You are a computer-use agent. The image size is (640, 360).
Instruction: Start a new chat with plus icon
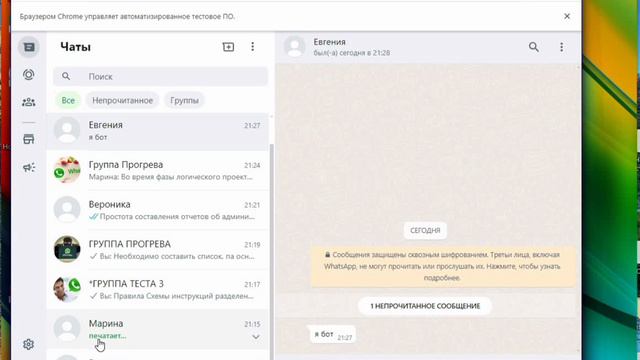[x=228, y=47]
